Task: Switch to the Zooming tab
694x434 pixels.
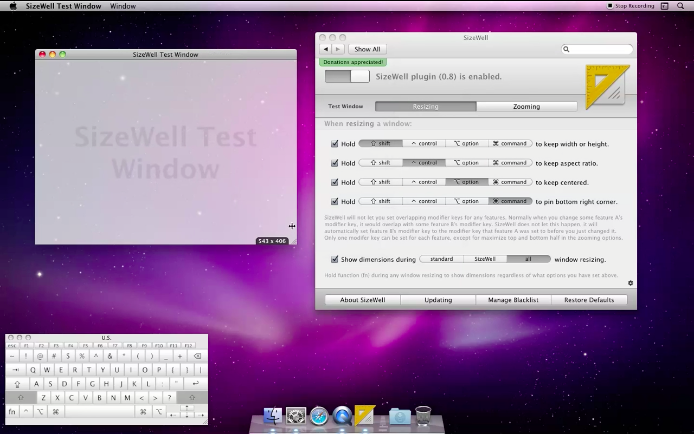Action: tap(527, 107)
